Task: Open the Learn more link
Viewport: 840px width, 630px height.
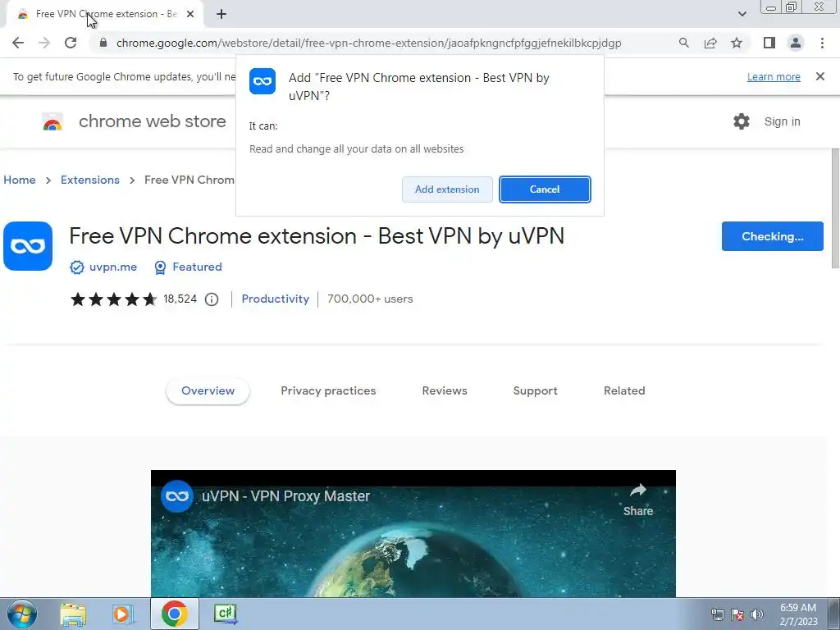Action: 774,77
